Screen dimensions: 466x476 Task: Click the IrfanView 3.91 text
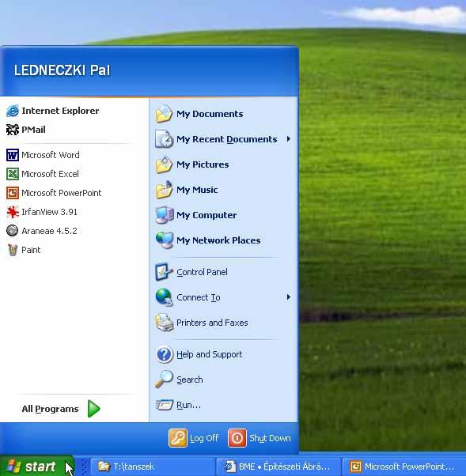point(49,212)
